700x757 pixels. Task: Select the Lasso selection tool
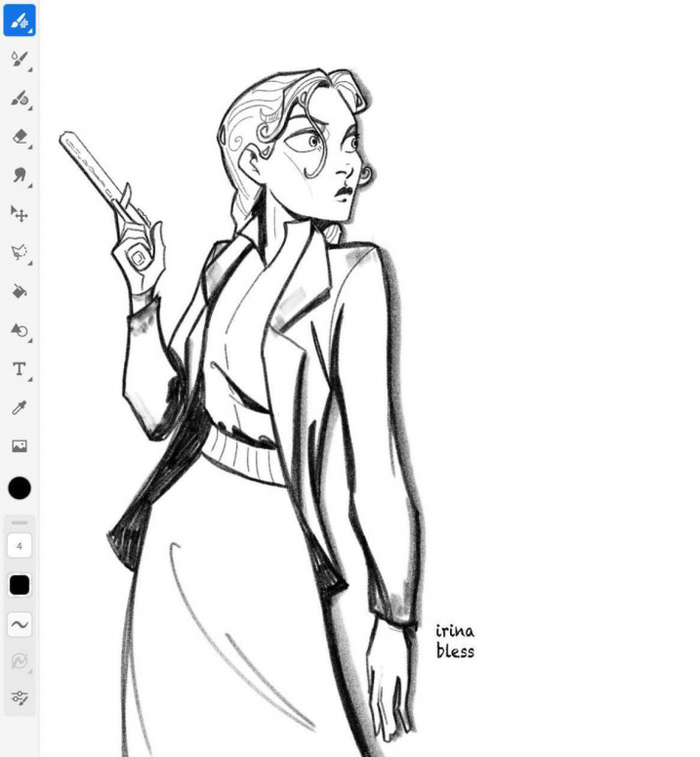[20, 253]
